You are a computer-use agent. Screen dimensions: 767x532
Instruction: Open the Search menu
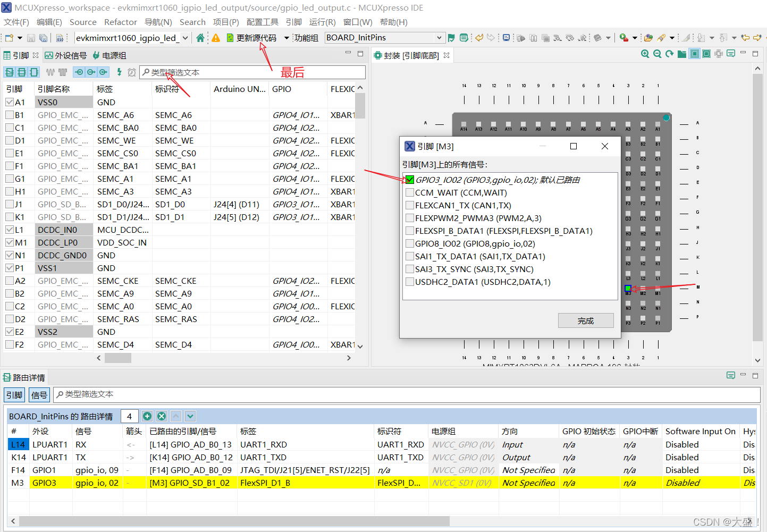click(192, 22)
